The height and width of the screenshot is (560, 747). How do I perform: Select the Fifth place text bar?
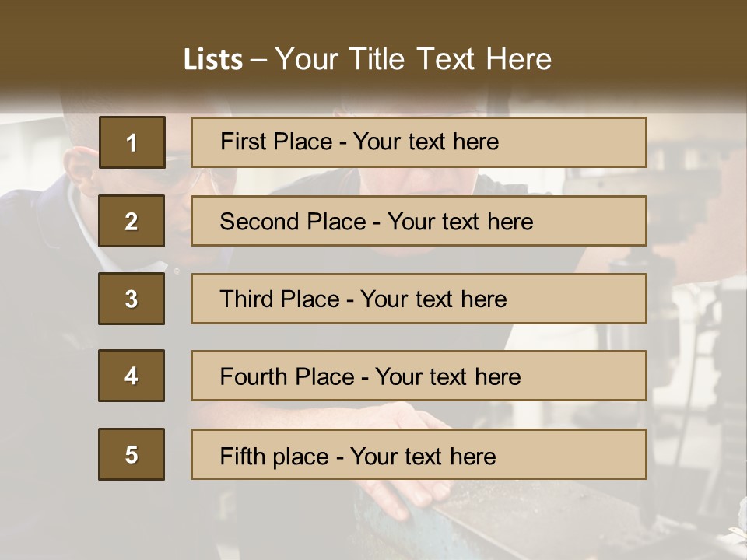[419, 454]
